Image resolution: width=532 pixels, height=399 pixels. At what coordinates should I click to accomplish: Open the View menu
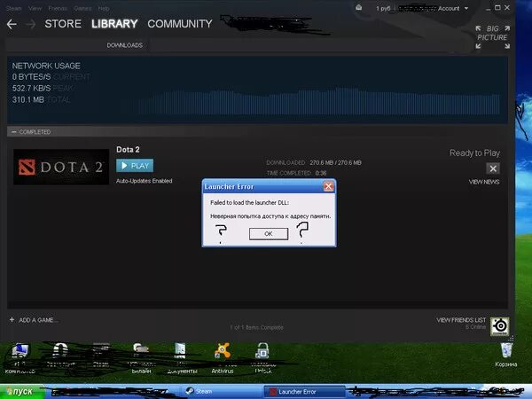click(x=35, y=8)
